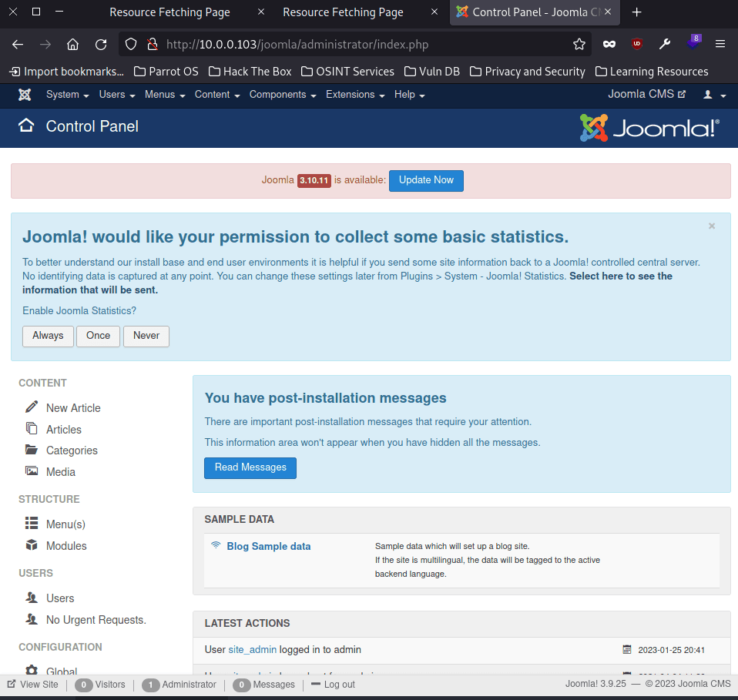Open the Blog Sample data link

point(268,546)
